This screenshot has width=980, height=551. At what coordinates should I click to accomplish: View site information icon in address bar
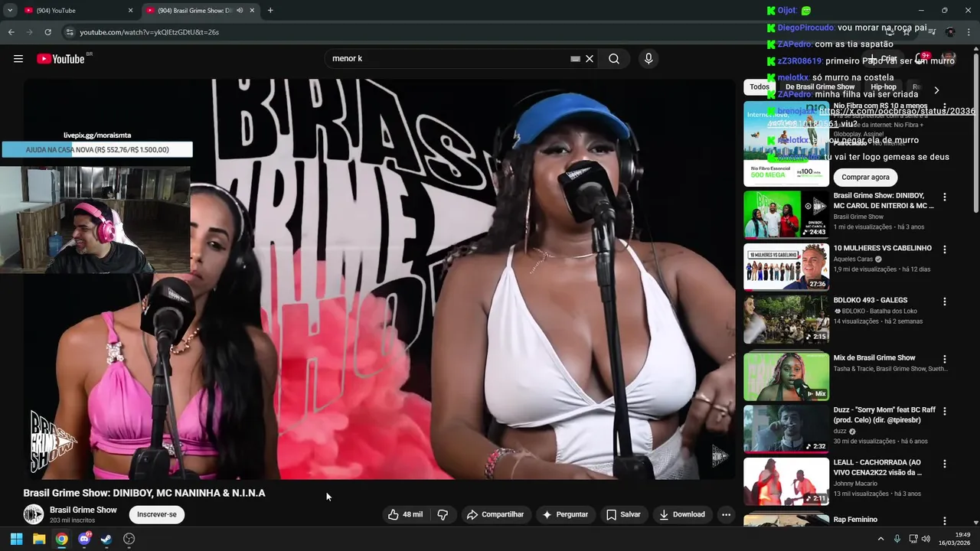tap(70, 32)
